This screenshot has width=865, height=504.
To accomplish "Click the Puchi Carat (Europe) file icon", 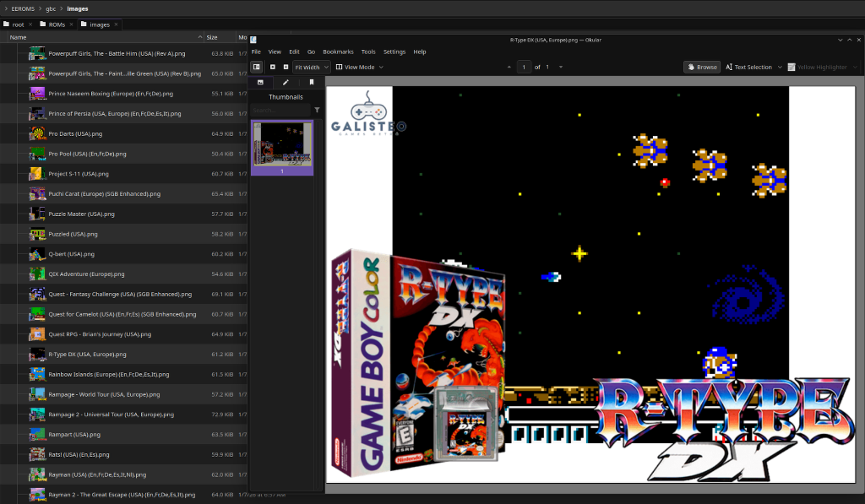I will tap(37, 193).
